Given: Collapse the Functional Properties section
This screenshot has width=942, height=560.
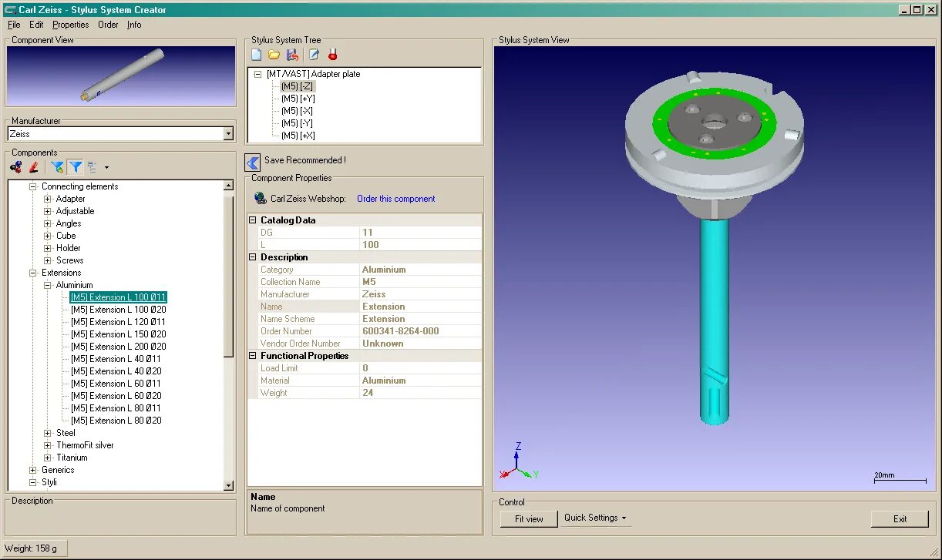Looking at the screenshot, I should click(252, 356).
